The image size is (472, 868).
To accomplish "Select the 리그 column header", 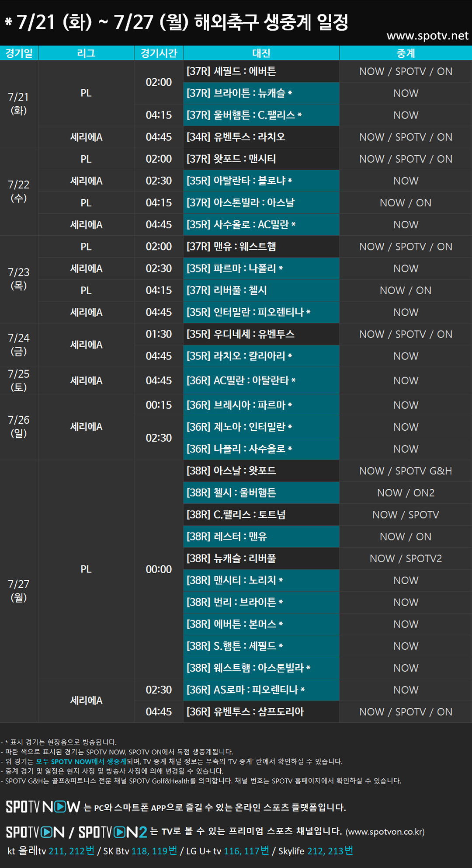I will (x=86, y=53).
